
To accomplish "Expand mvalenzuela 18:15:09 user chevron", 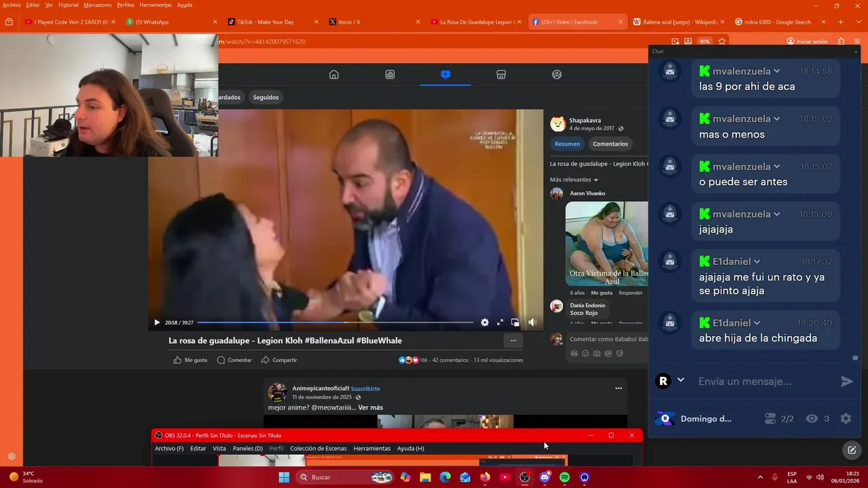I will (776, 213).
